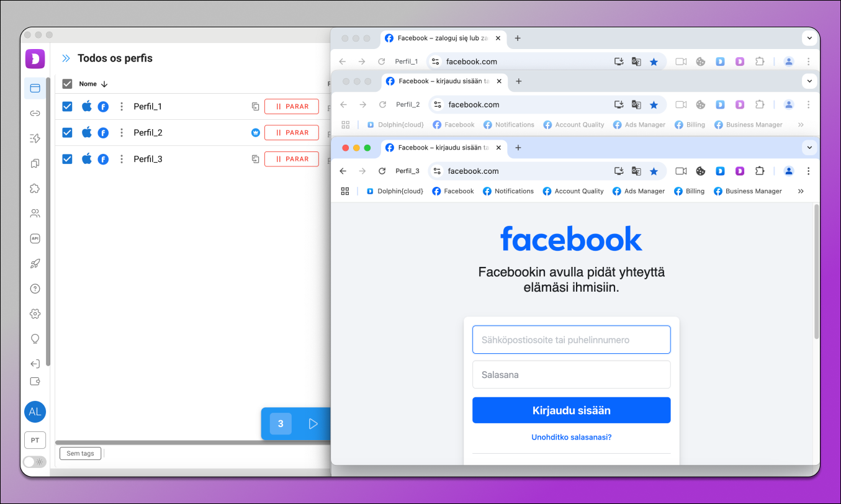Screen dimensions: 841x504
Task: Click purple Dolphin extension icon in Perfil_3 window
Action: pos(740,171)
